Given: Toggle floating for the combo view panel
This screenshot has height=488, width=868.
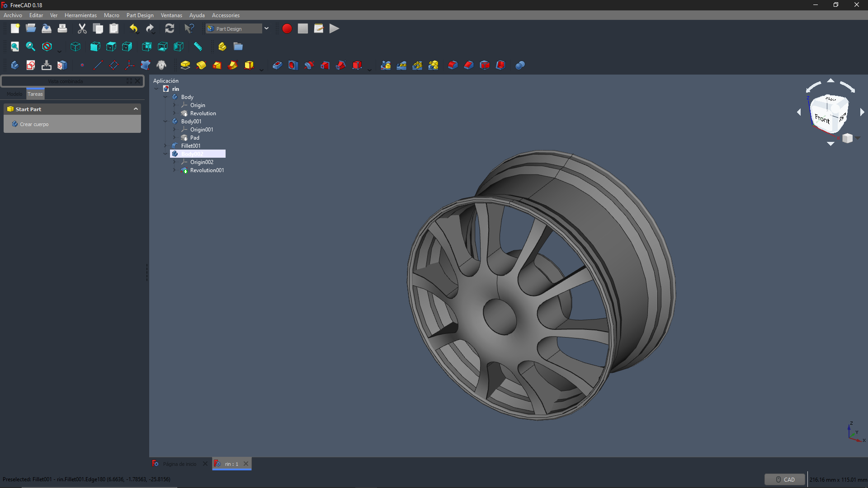Looking at the screenshot, I should (129, 81).
